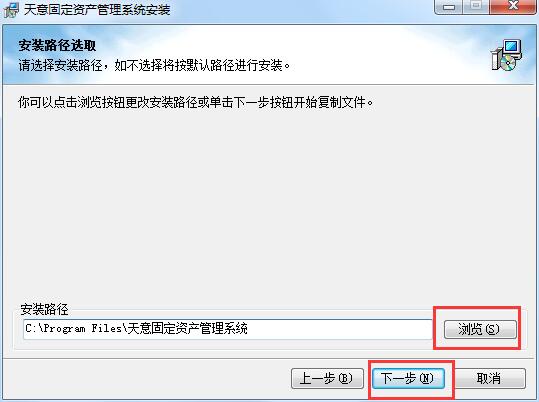This screenshot has width=539, height=402.
Task: Click the subtitle starting with 请选择安装路径
Action: tap(154, 65)
